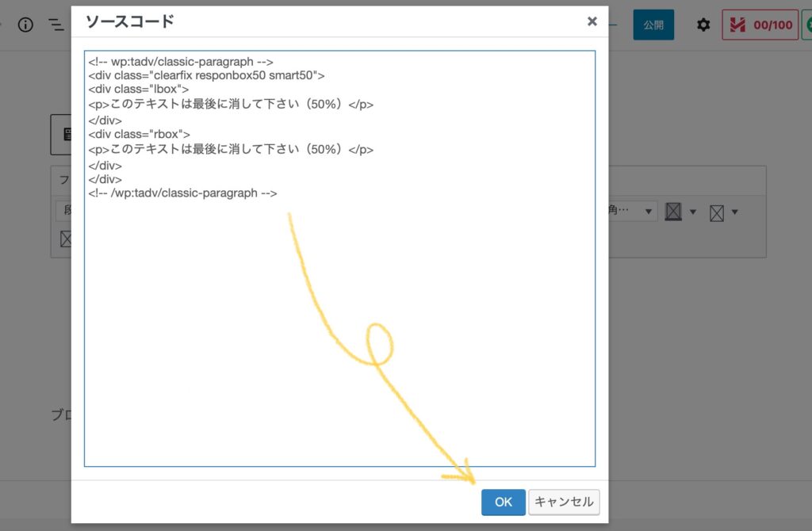Click the green circular icon at far right
812x531 pixels.
(806, 25)
